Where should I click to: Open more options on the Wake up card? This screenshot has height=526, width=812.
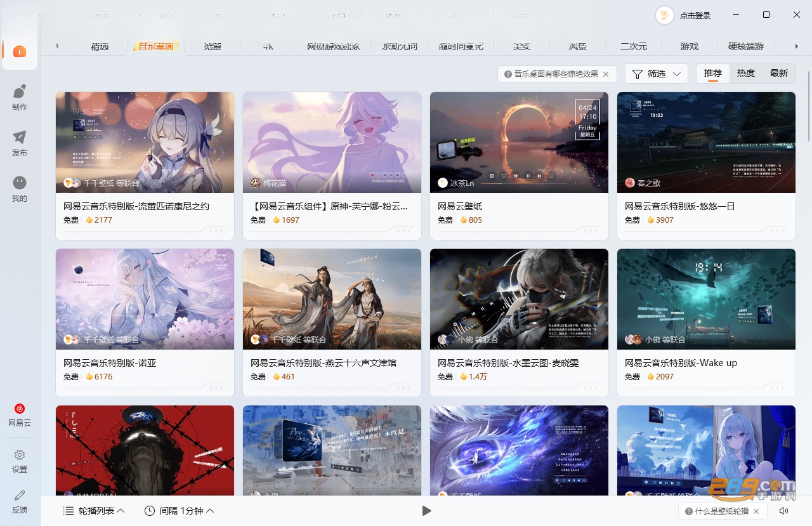tap(778, 388)
